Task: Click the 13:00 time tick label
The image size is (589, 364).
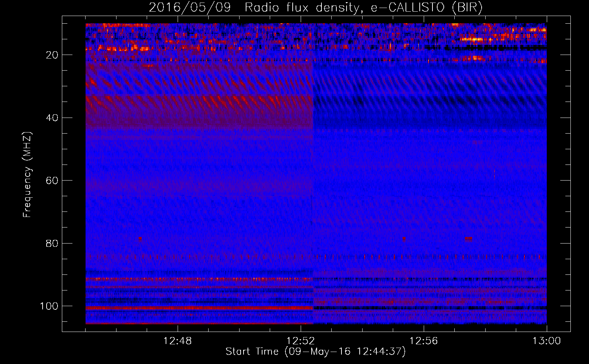Action: coord(547,341)
